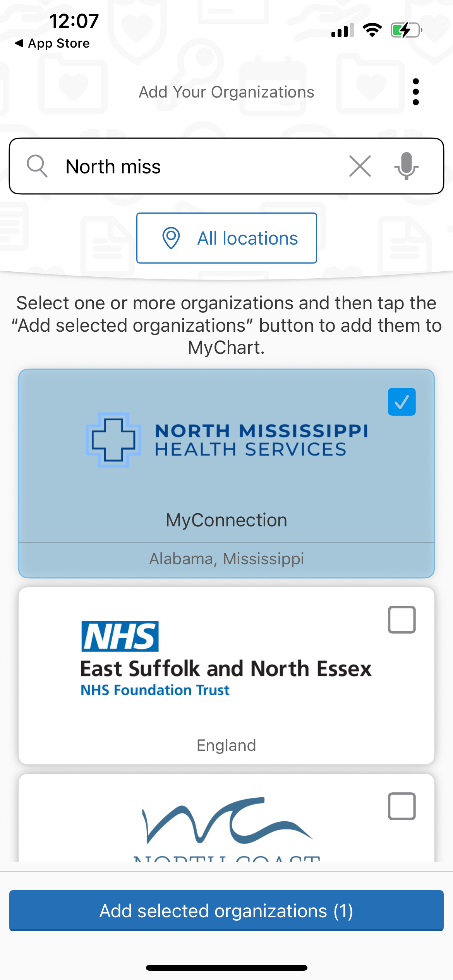Tap the North miss search field
Viewport: 453px width, 980px height.
[x=194, y=166]
